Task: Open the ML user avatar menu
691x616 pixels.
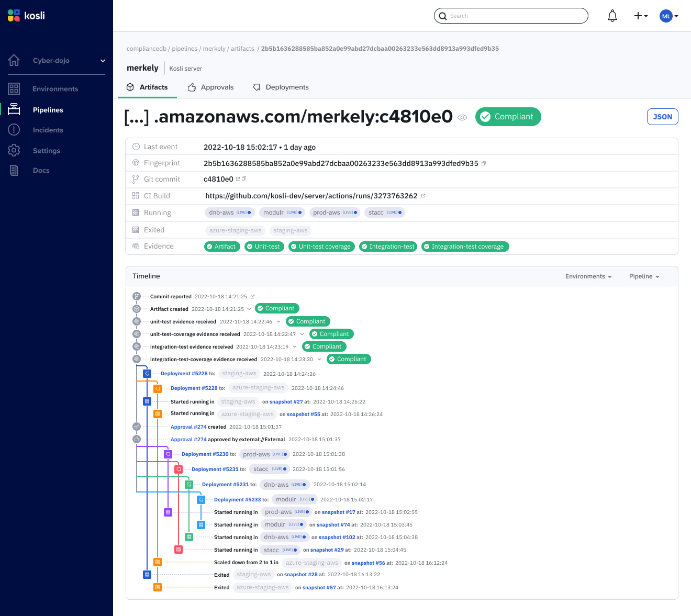Action: tap(668, 16)
